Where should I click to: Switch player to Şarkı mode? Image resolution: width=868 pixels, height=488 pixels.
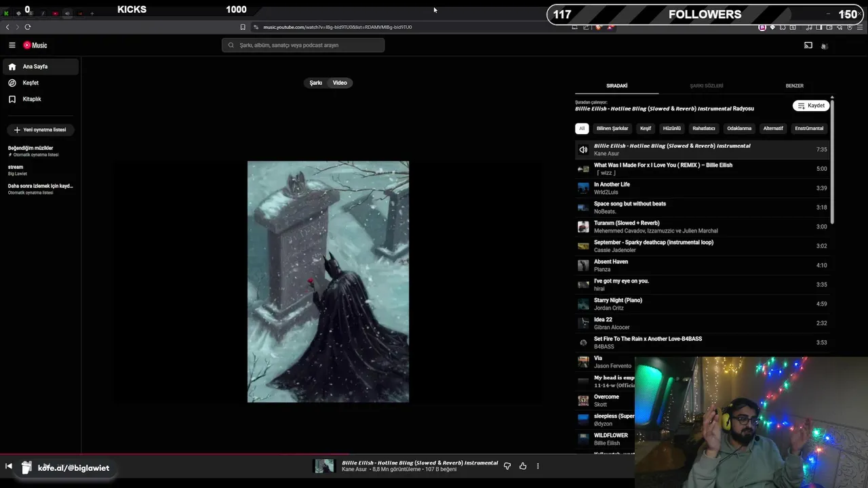pyautogui.click(x=316, y=83)
